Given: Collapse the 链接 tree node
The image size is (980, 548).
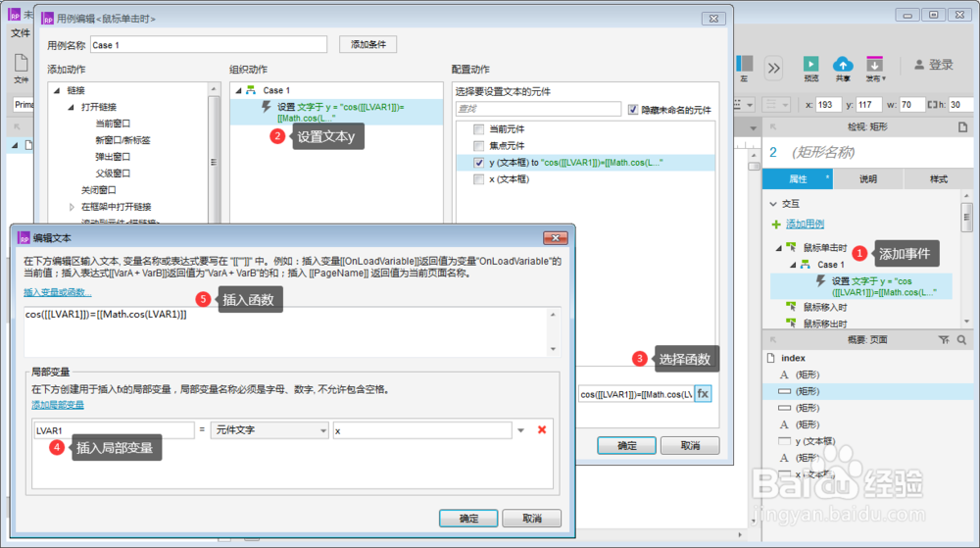Looking at the screenshot, I should point(57,90).
